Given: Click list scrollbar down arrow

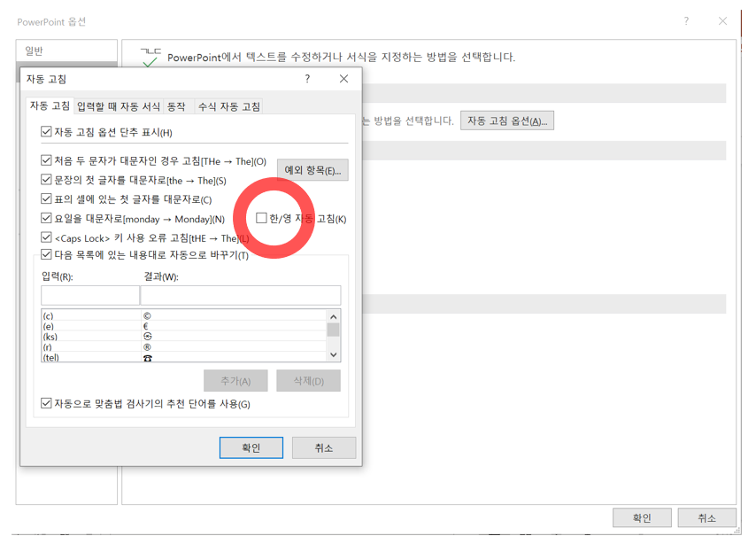Looking at the screenshot, I should pyautogui.click(x=333, y=354).
